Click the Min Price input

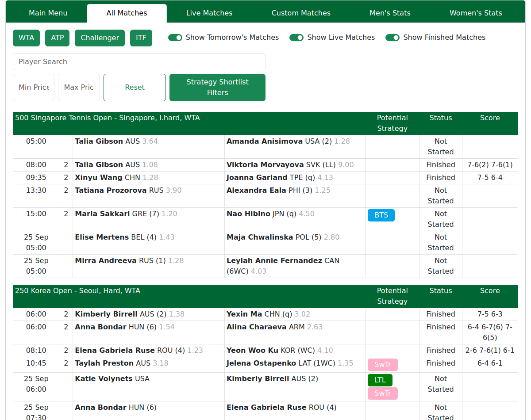tap(34, 88)
